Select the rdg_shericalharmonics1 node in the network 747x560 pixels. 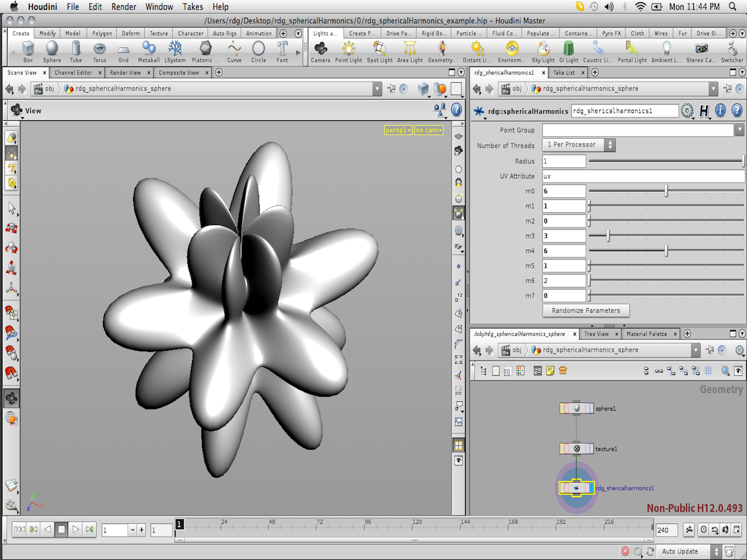point(577,488)
